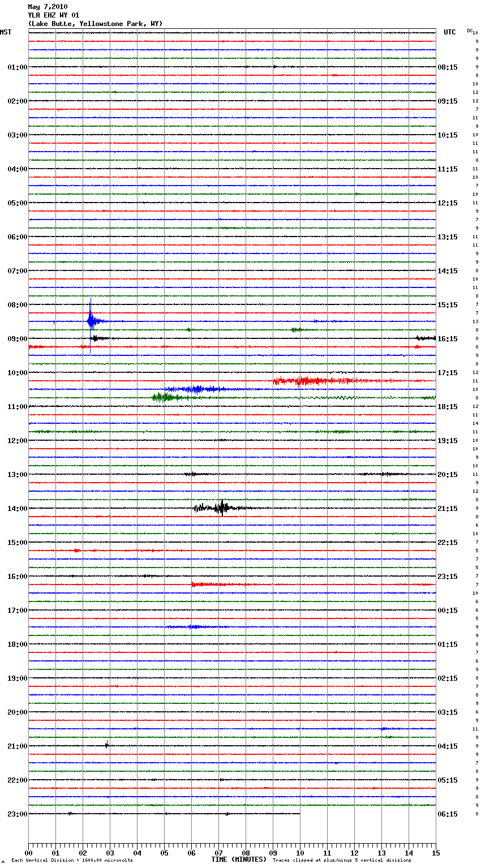
Task: Select the 04:00 MST time label
Action: tap(17, 169)
